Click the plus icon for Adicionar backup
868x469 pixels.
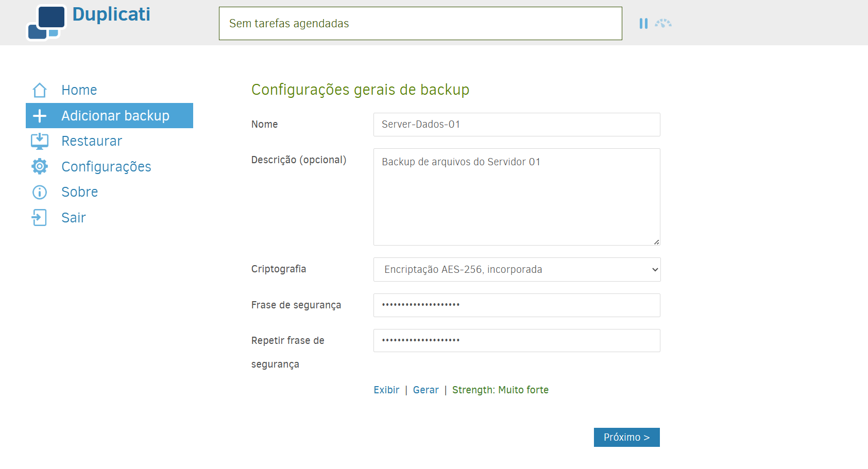point(40,116)
